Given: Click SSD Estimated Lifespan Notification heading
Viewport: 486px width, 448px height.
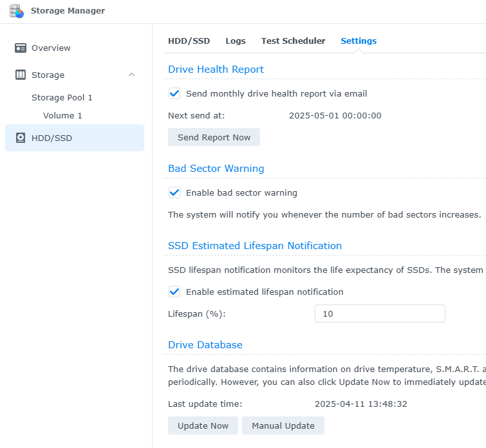Looking at the screenshot, I should [255, 245].
